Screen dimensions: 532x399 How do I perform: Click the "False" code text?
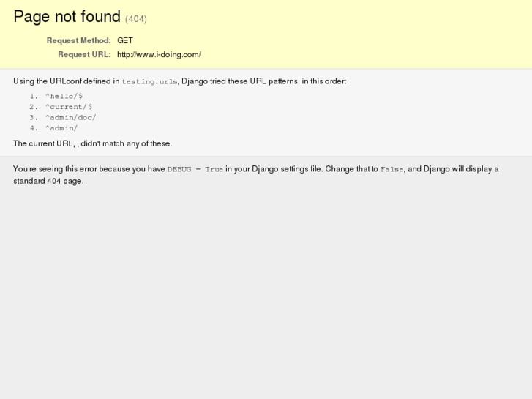(391, 170)
